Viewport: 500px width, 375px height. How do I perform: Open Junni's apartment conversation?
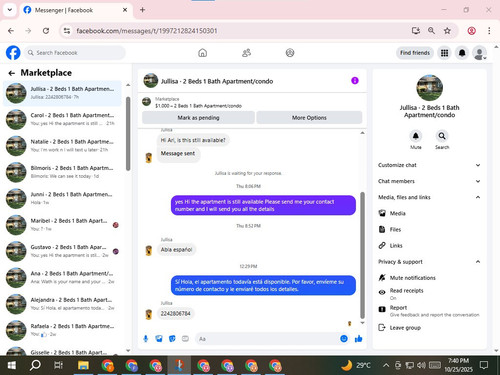[63, 198]
